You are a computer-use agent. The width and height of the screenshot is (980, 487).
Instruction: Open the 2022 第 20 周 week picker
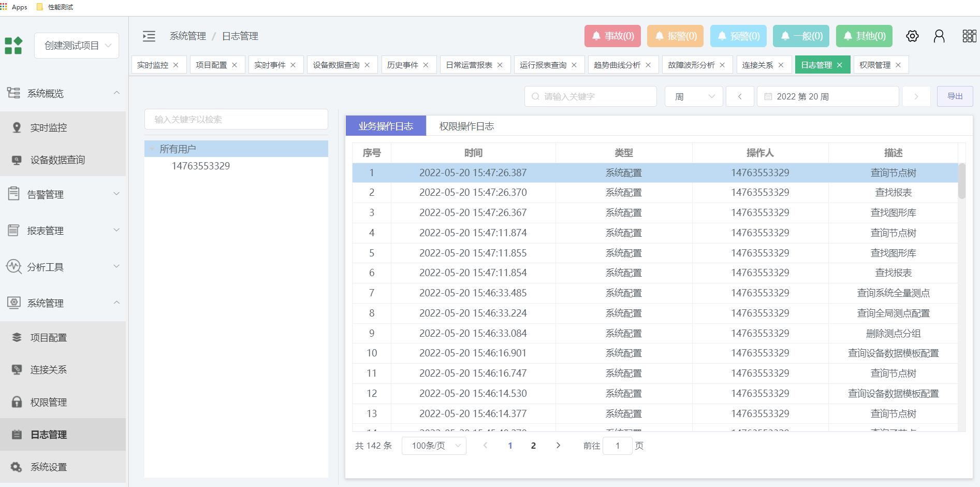tap(828, 96)
